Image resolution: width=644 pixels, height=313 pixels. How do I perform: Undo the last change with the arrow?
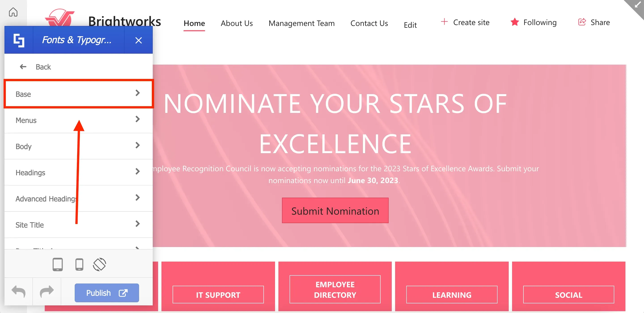(x=19, y=292)
